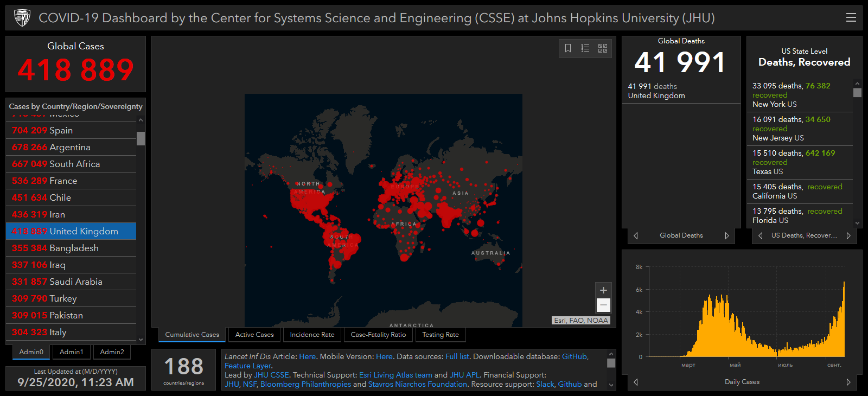Image resolution: width=868 pixels, height=396 pixels.
Task: Select the Admin1 tab
Action: click(x=72, y=352)
